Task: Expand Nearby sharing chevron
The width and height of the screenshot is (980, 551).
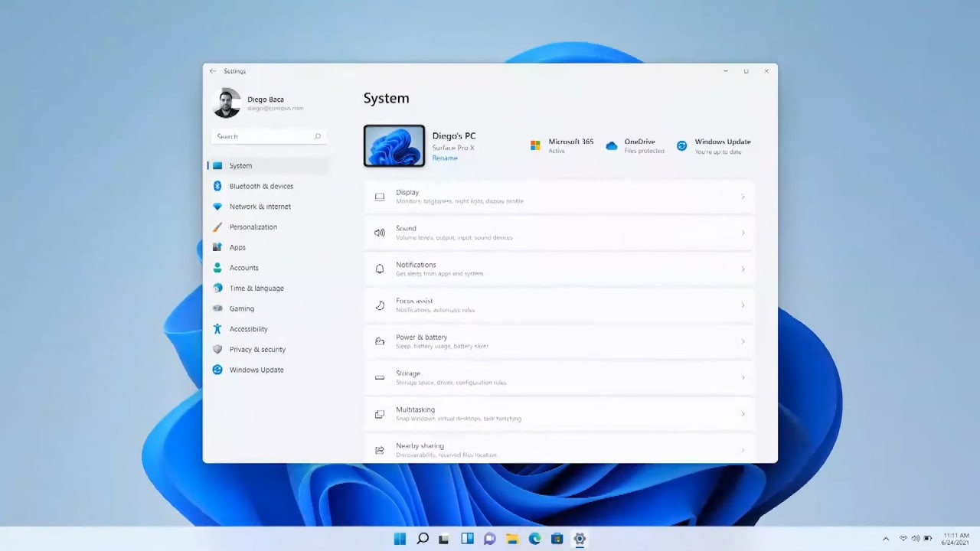Action: pos(743,450)
